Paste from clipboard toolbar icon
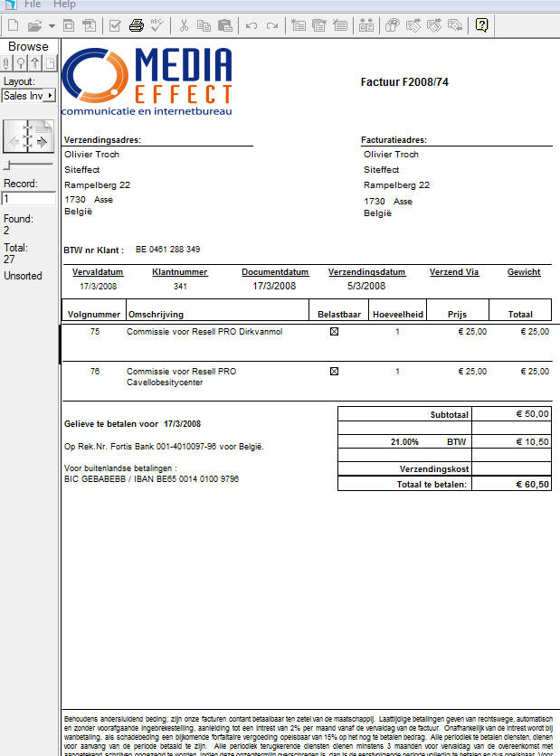This screenshot has height=756, width=560. pos(225,25)
